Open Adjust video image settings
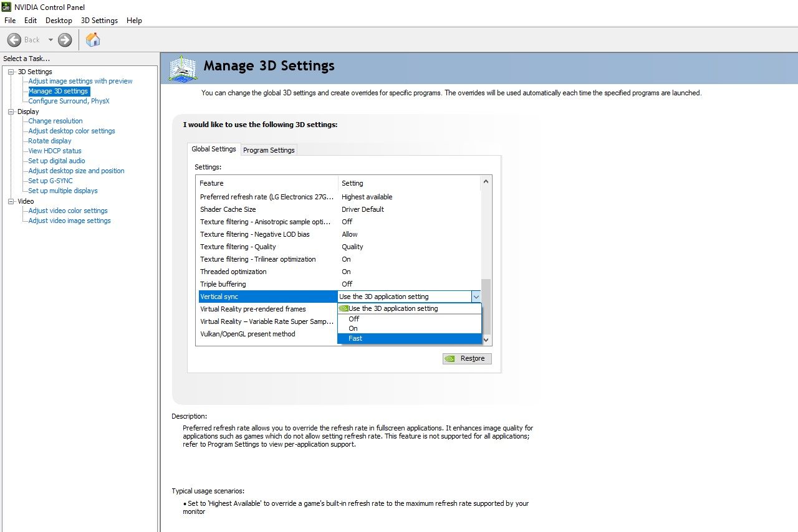The height and width of the screenshot is (532, 798). click(69, 221)
